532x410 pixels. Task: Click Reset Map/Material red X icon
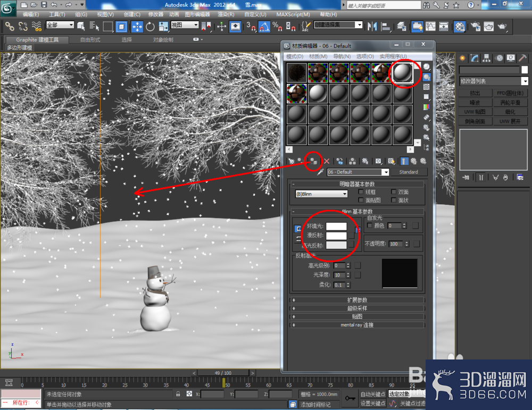click(327, 161)
